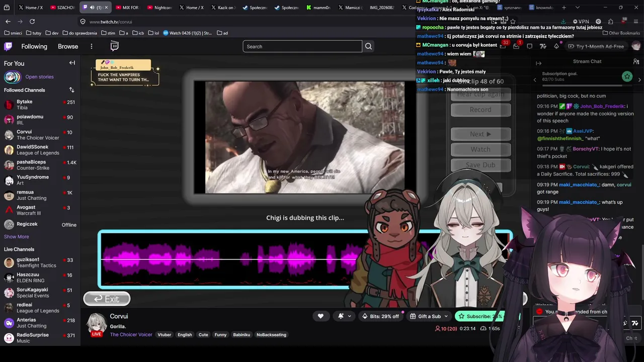Open the smieci bookmarks folder
Screen dimensions: 644x362
click(x=13, y=33)
